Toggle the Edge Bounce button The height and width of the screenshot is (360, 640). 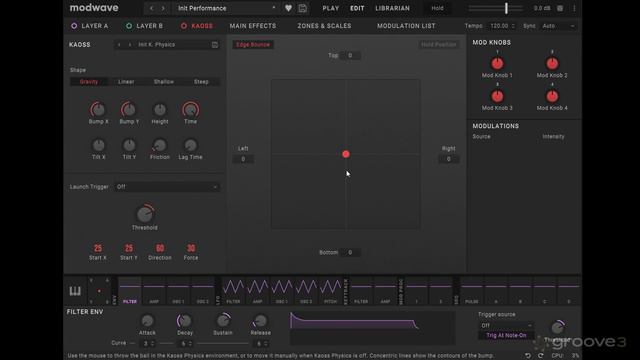[x=253, y=44]
